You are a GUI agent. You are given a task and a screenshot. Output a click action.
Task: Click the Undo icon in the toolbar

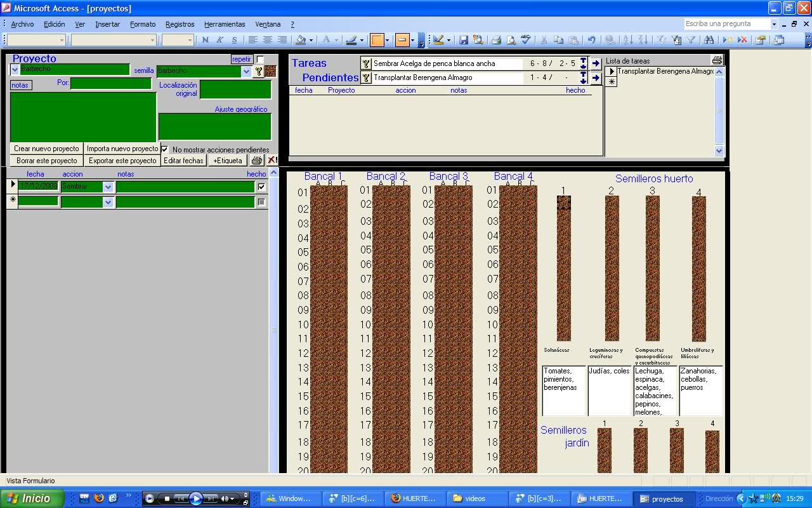(x=591, y=40)
